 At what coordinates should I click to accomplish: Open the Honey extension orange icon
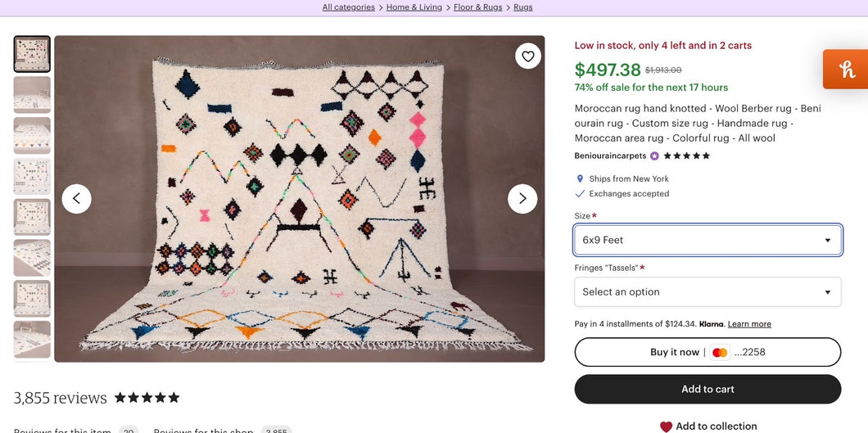click(847, 70)
